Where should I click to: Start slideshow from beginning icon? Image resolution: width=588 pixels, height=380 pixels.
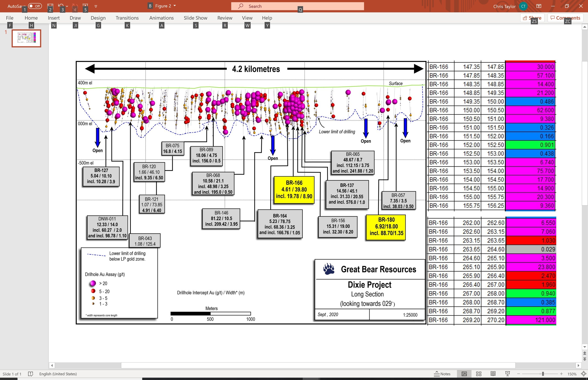click(x=85, y=6)
